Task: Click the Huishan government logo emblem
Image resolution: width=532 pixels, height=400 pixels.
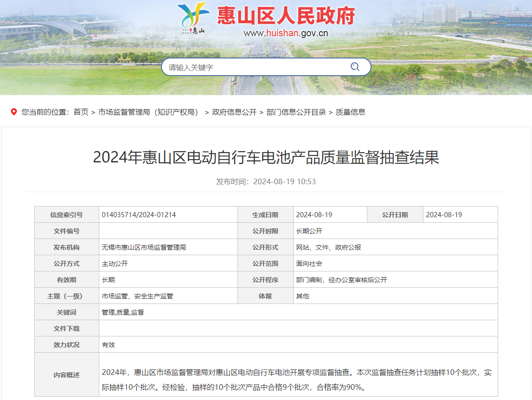Action: (x=193, y=18)
